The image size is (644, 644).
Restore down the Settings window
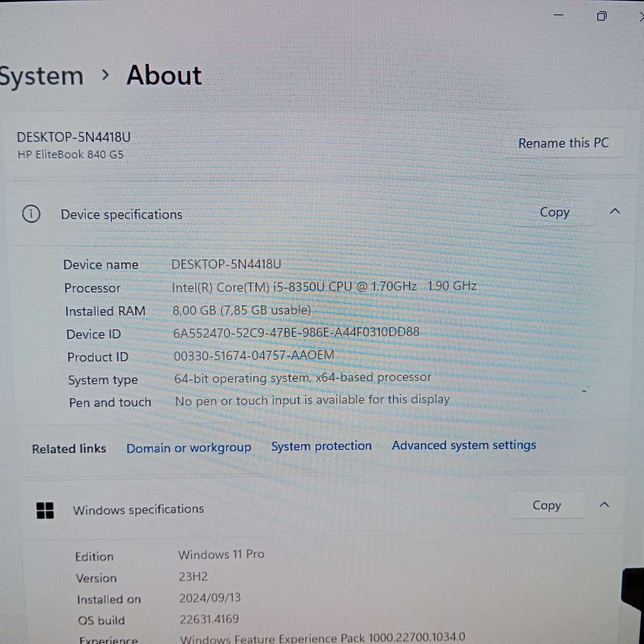(601, 17)
